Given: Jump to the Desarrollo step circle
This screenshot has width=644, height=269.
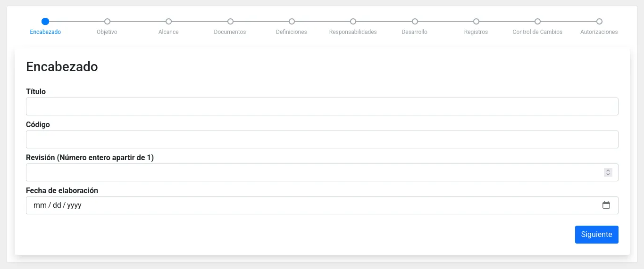Looking at the screenshot, I should [x=415, y=21].
